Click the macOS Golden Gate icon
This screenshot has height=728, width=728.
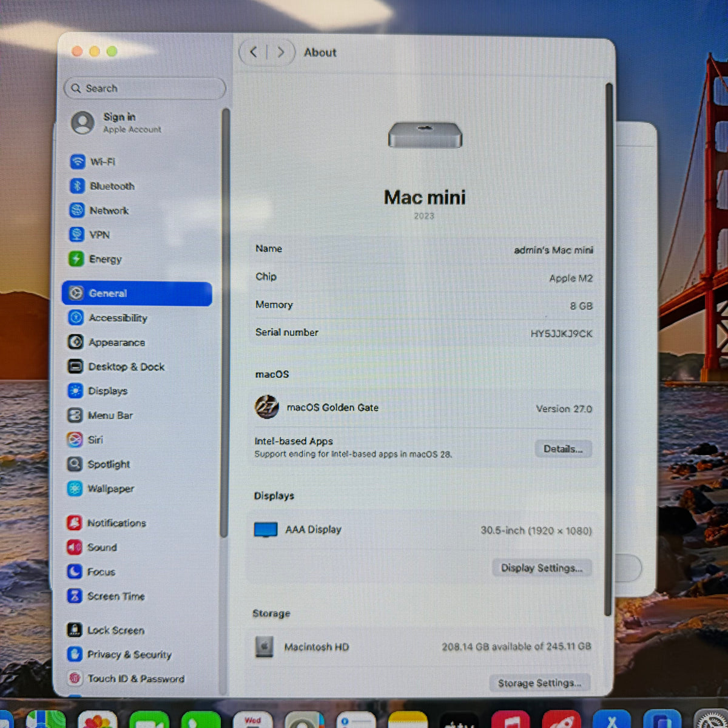266,407
